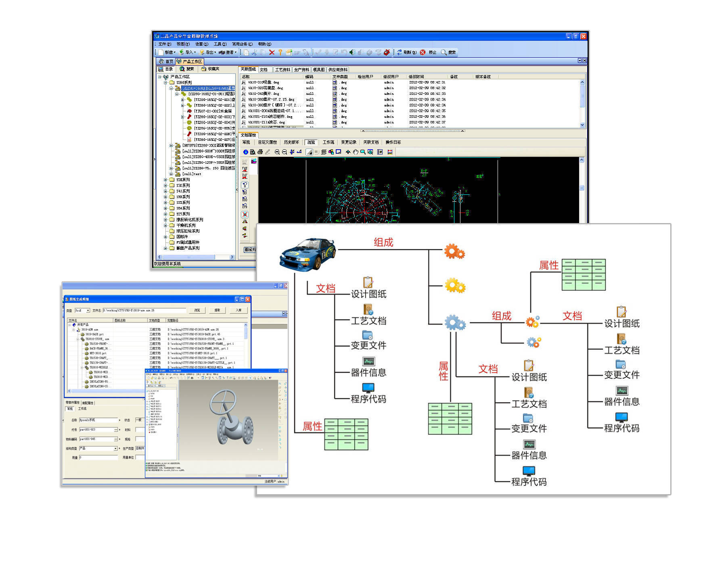Switch to the 产品工作区 tab
The height and width of the screenshot is (568, 728).
coord(190,61)
